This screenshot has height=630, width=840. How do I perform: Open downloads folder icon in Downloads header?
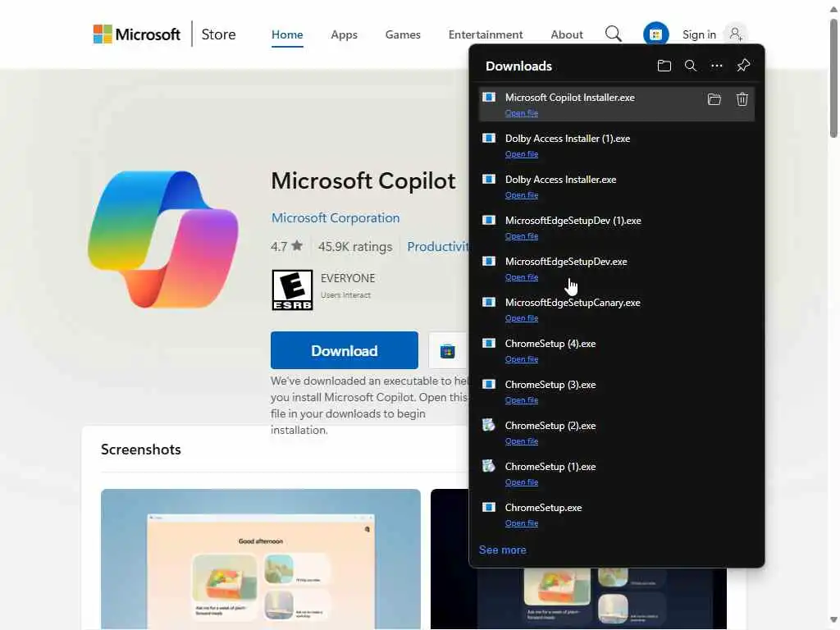coord(664,66)
